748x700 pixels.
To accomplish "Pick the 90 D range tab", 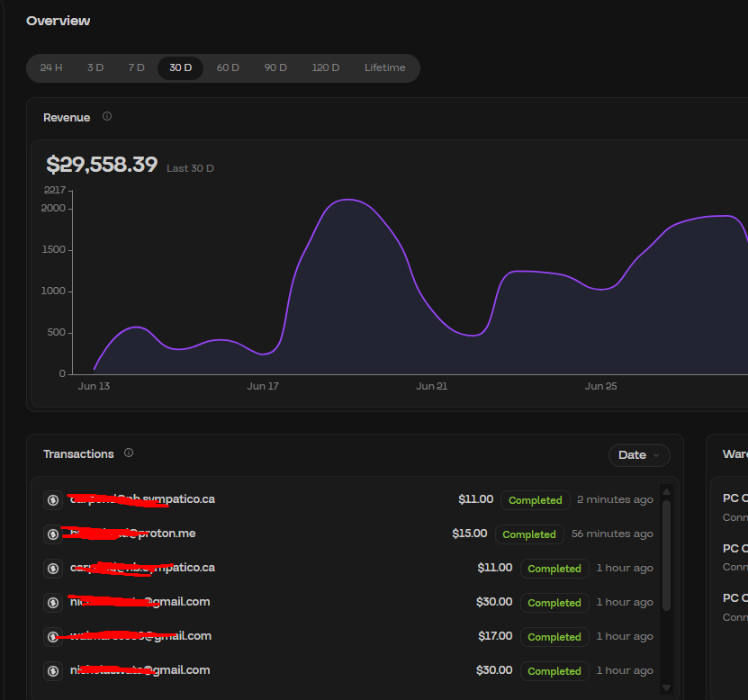I will [275, 67].
